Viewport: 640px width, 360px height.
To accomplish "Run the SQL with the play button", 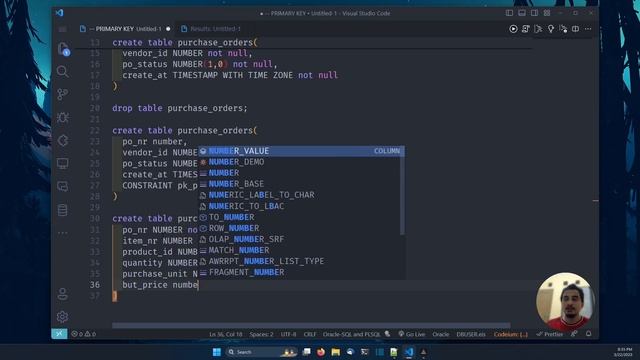I will (x=513, y=29).
